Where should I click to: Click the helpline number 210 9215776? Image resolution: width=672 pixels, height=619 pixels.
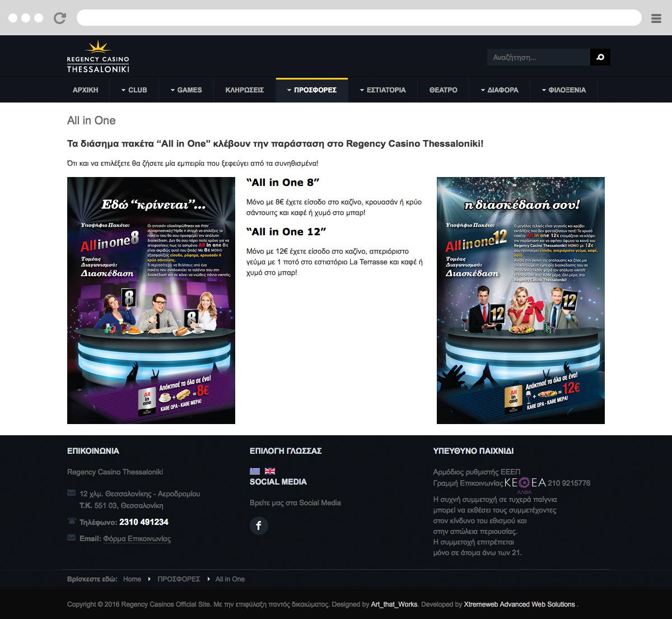coord(569,483)
